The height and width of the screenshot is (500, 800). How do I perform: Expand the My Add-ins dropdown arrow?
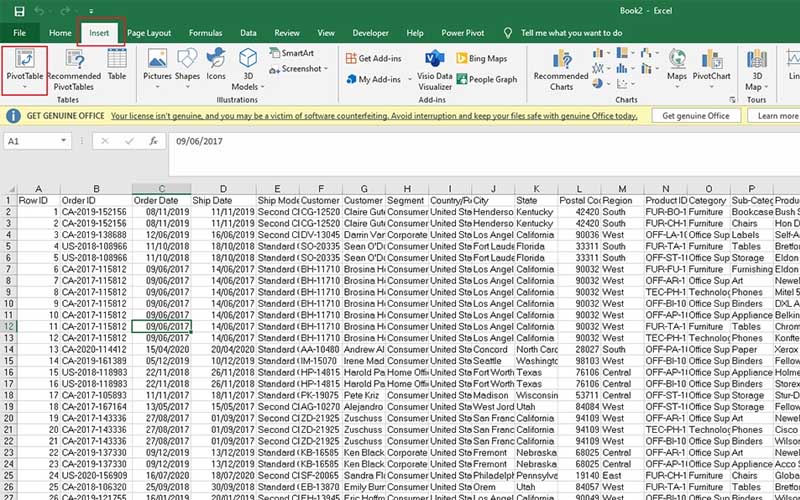point(410,80)
